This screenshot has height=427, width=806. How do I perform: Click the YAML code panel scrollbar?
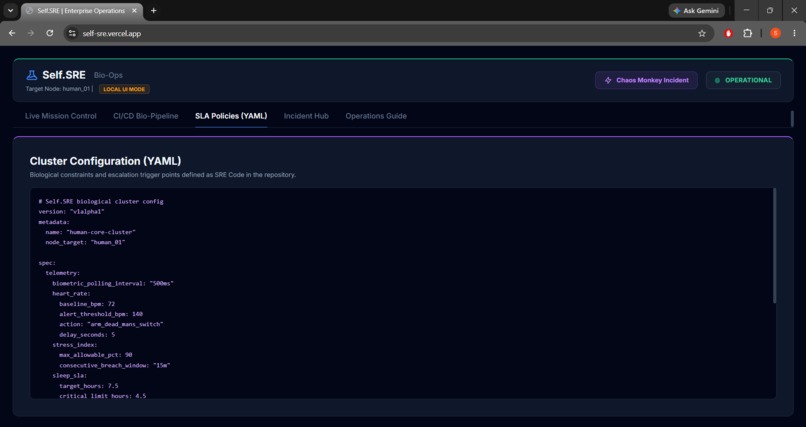click(774, 246)
